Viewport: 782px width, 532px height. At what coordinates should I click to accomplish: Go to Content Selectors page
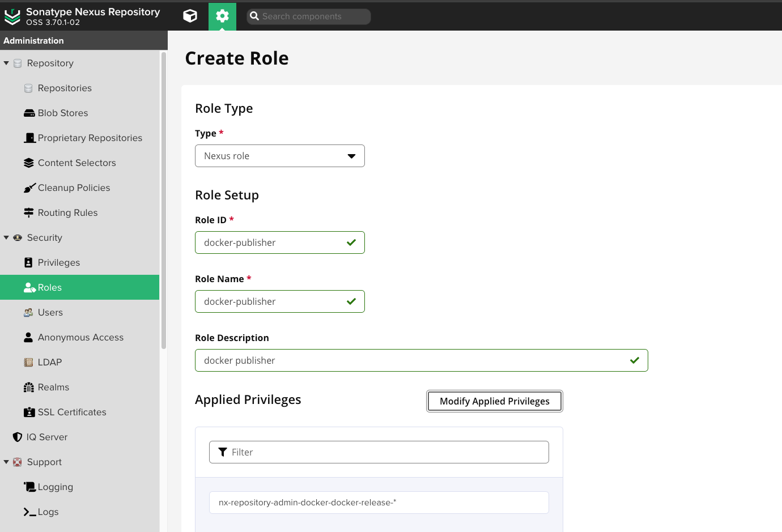point(77,163)
